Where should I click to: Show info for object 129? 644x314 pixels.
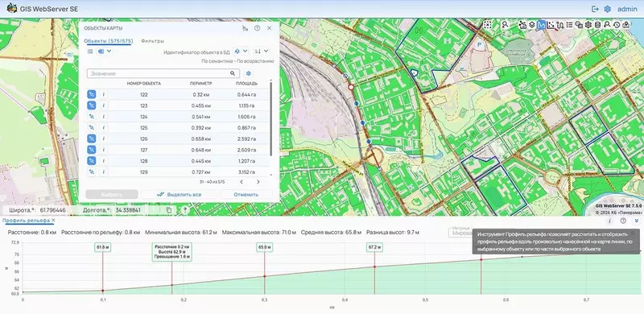tap(104, 172)
